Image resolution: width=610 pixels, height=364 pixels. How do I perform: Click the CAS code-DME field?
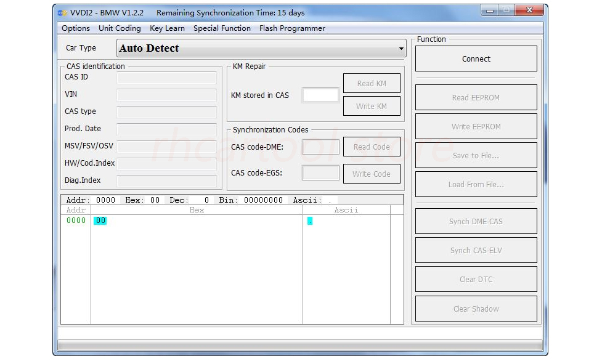[320, 147]
